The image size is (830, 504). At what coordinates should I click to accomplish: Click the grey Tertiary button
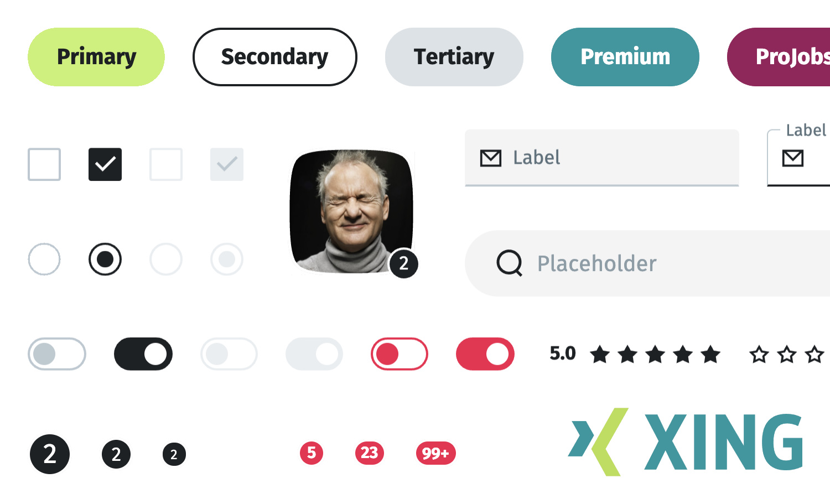[454, 57]
